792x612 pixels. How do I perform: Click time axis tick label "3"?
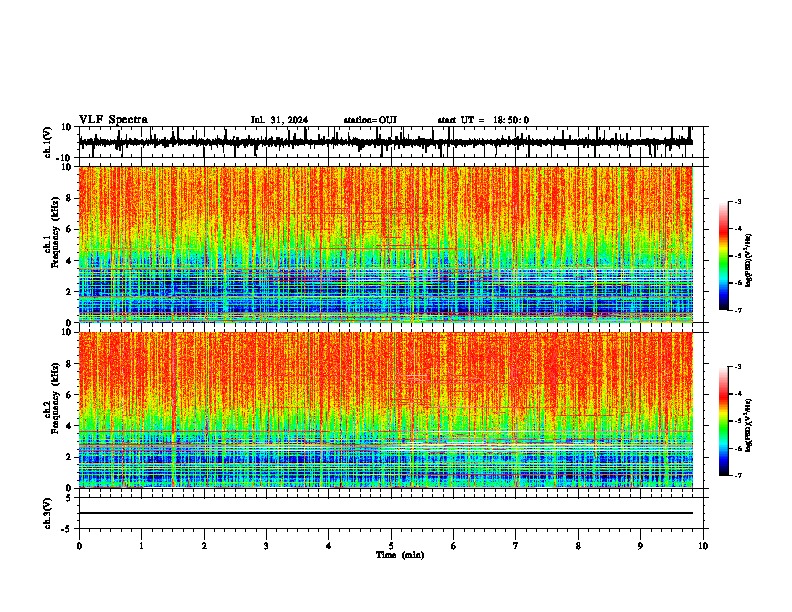click(x=266, y=546)
